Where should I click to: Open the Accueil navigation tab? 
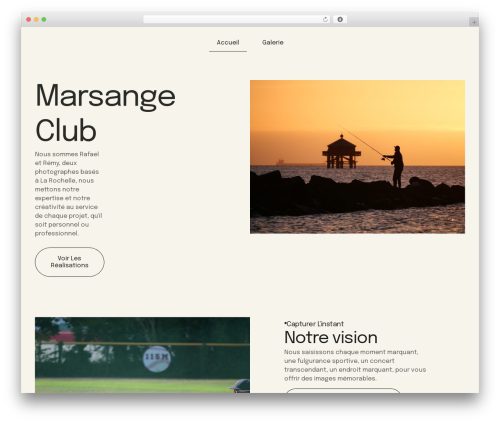pos(228,43)
